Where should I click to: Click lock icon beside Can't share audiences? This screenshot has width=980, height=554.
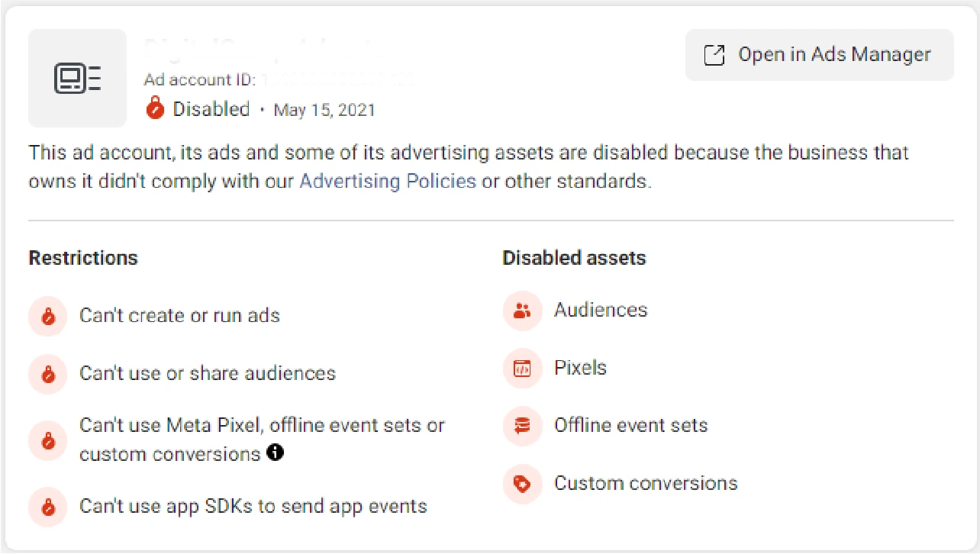tap(48, 374)
